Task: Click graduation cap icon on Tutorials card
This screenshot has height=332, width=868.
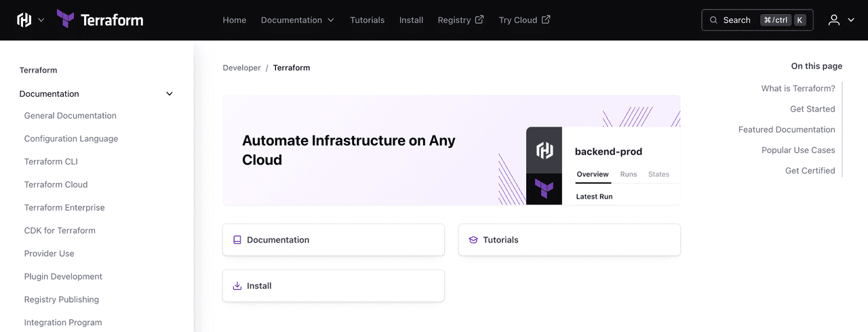Action: click(473, 240)
